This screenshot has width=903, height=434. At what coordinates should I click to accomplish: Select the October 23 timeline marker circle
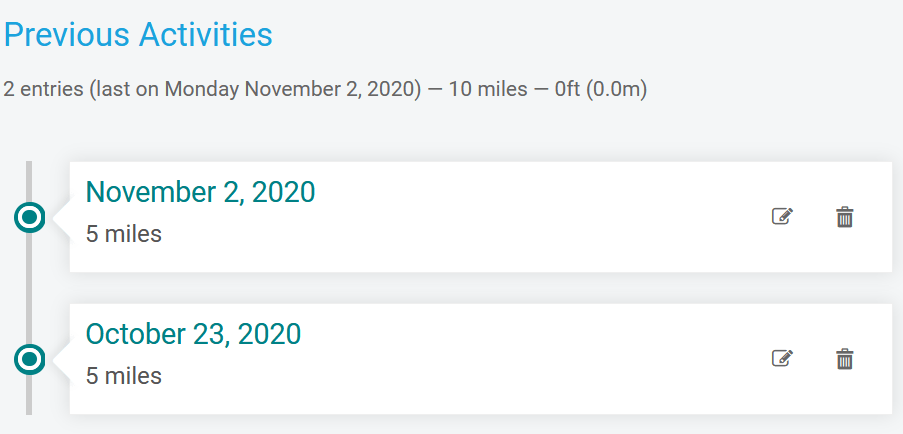point(29,359)
